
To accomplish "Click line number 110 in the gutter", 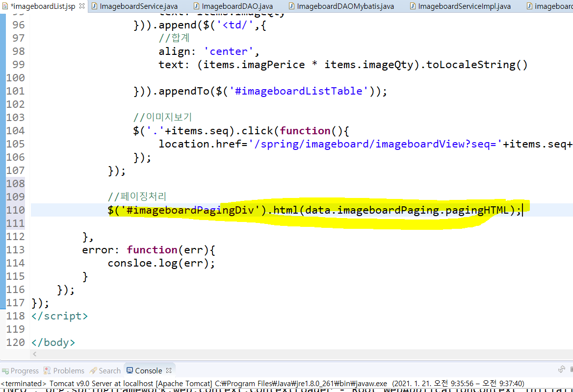I will (15, 210).
